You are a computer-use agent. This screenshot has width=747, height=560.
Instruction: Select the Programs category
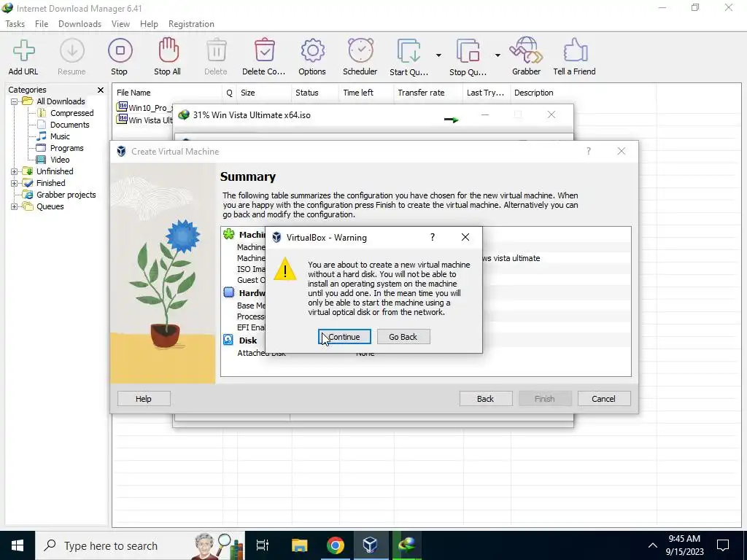(x=66, y=148)
